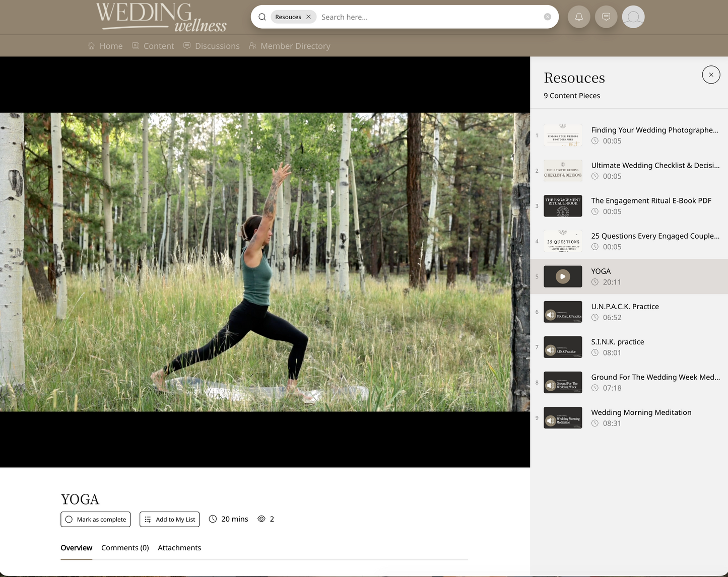Open notifications via the bell icon
Viewport: 728px width, 577px height.
click(579, 17)
